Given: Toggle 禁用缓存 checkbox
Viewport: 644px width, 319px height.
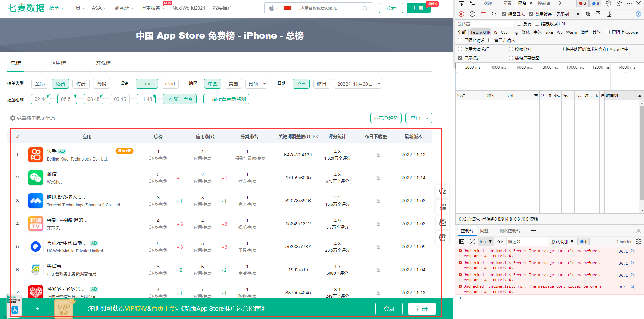Looking at the screenshot, I should [x=531, y=14].
